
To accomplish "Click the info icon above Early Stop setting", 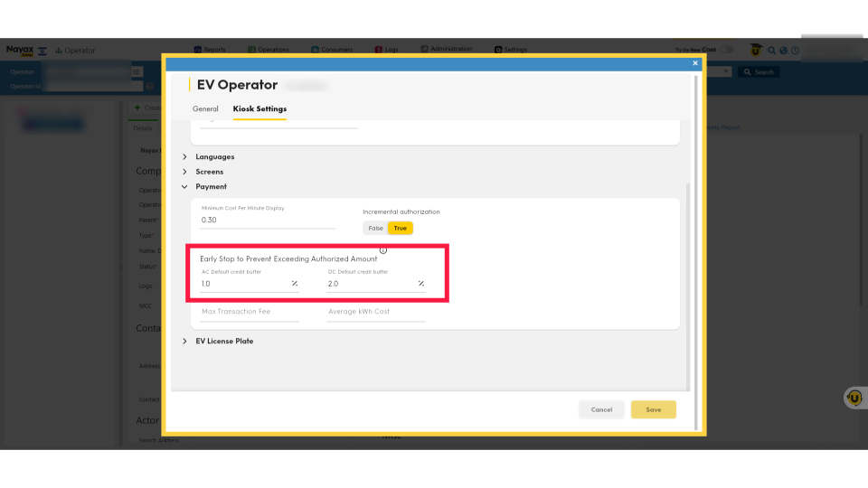I will coord(383,250).
